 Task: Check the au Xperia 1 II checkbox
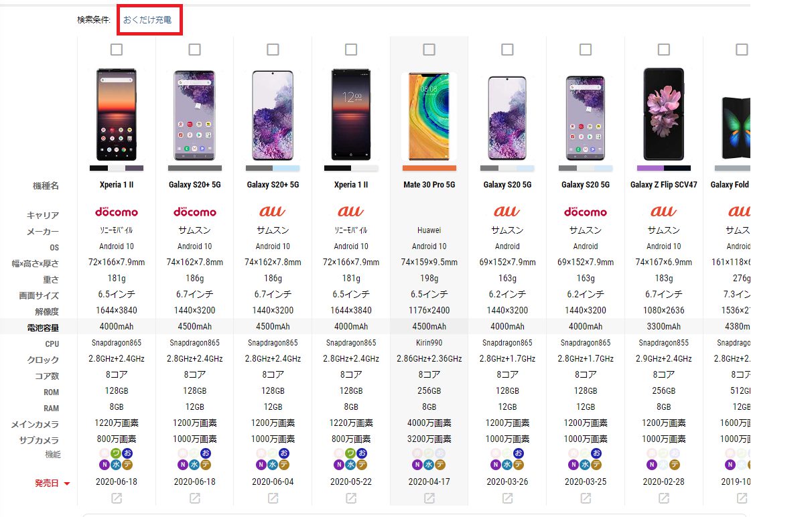(351, 50)
